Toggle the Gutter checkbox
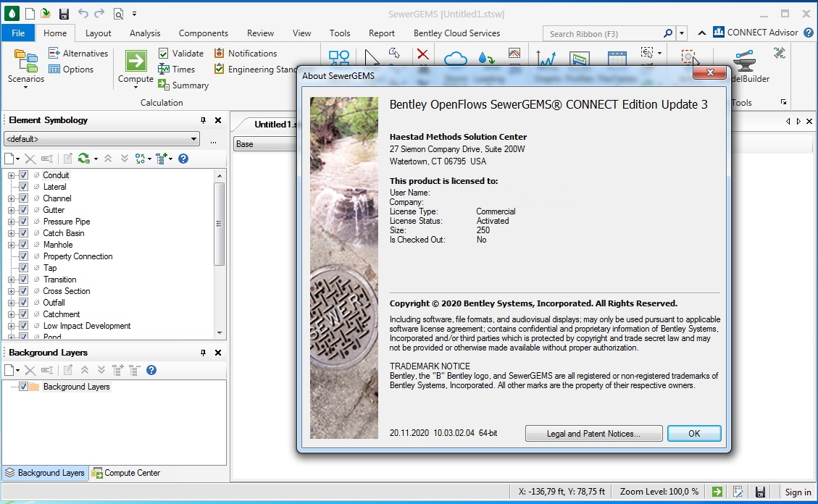The height and width of the screenshot is (504, 818). click(x=23, y=210)
